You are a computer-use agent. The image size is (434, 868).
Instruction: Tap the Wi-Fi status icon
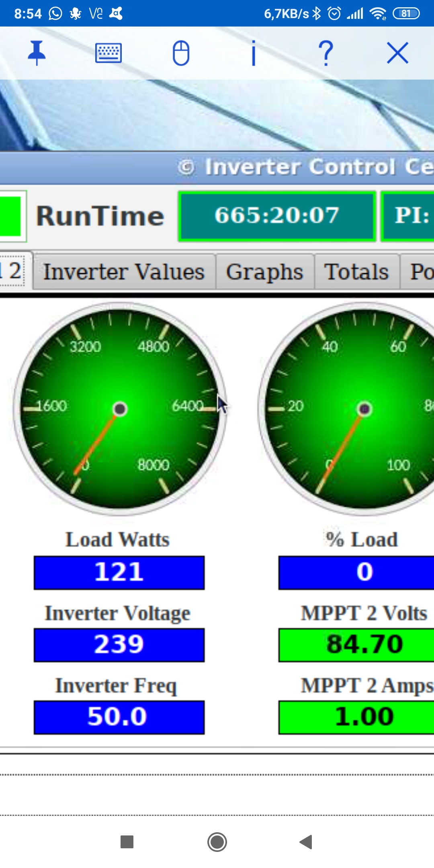[378, 14]
